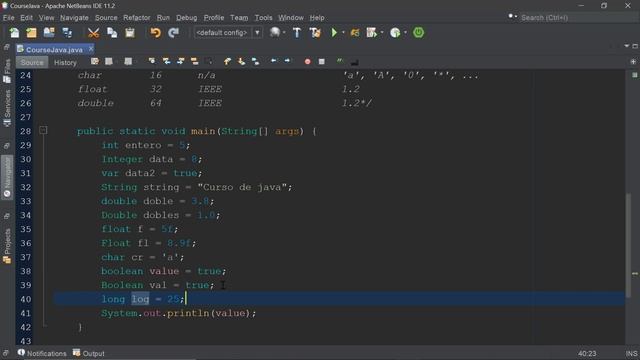Open the default config combo box
The height and width of the screenshot is (360, 640).
click(228, 33)
